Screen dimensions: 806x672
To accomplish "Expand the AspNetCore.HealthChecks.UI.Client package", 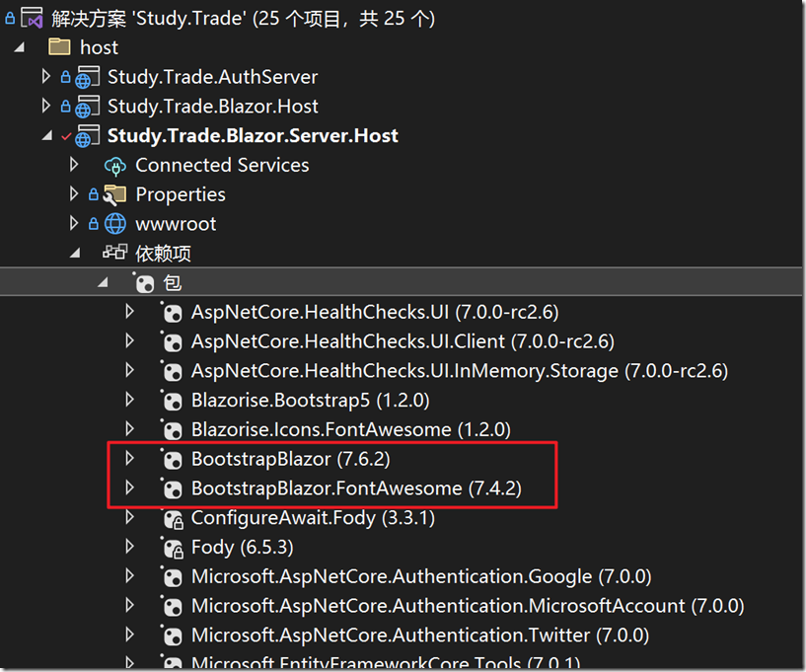I will pyautogui.click(x=130, y=340).
